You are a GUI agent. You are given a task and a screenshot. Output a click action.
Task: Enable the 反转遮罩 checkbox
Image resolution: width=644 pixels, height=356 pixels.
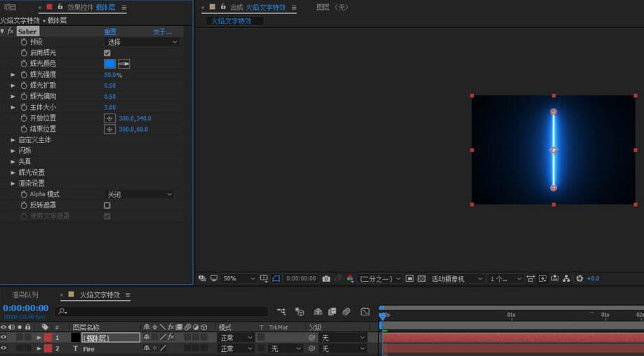coord(107,205)
